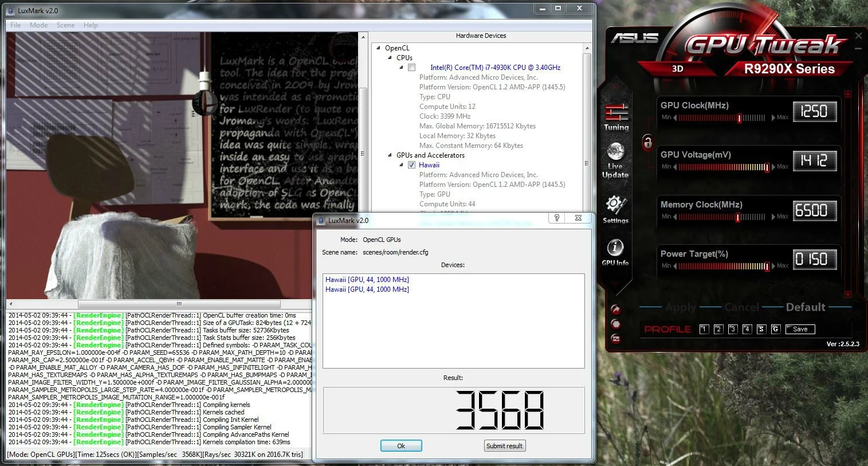Increase Power Target with the Max arrow
868x466 pixels.
(x=773, y=266)
